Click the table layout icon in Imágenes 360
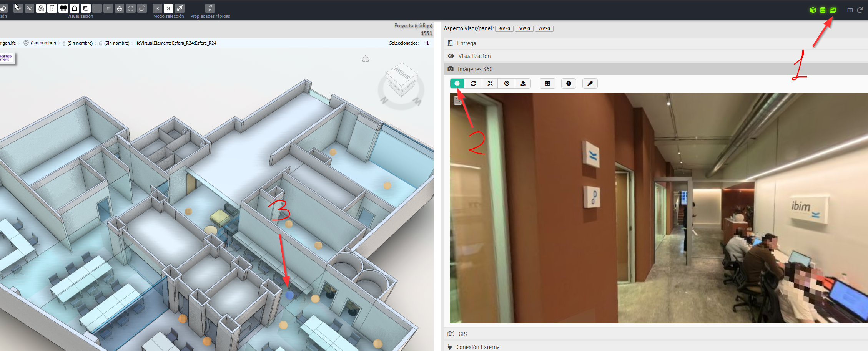The height and width of the screenshot is (351, 868). 547,83
